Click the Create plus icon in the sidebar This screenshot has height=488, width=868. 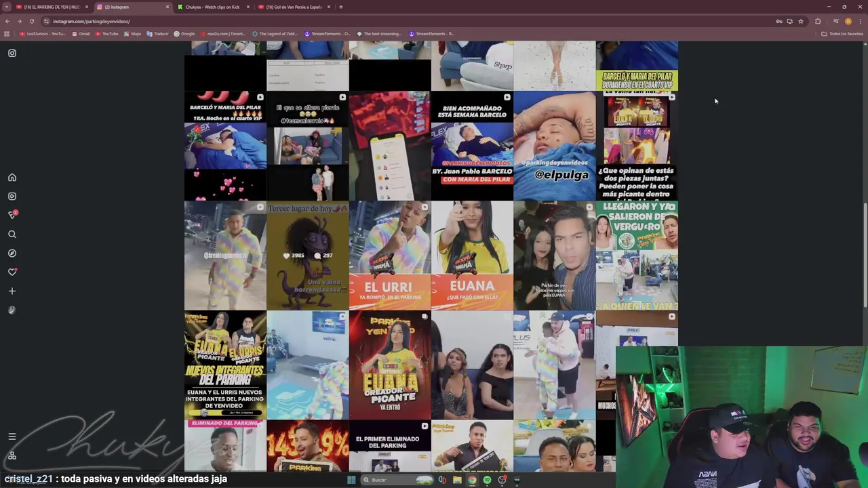tap(12, 291)
